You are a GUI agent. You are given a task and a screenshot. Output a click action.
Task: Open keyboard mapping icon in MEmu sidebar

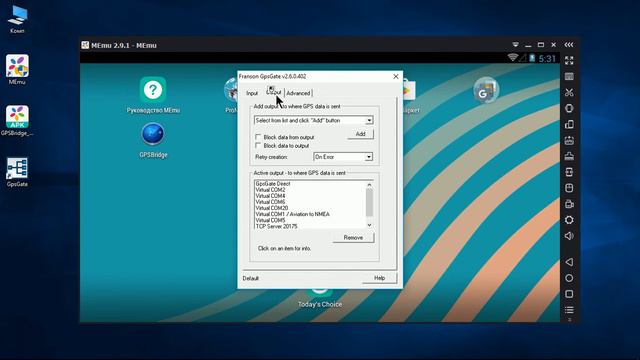(569, 76)
